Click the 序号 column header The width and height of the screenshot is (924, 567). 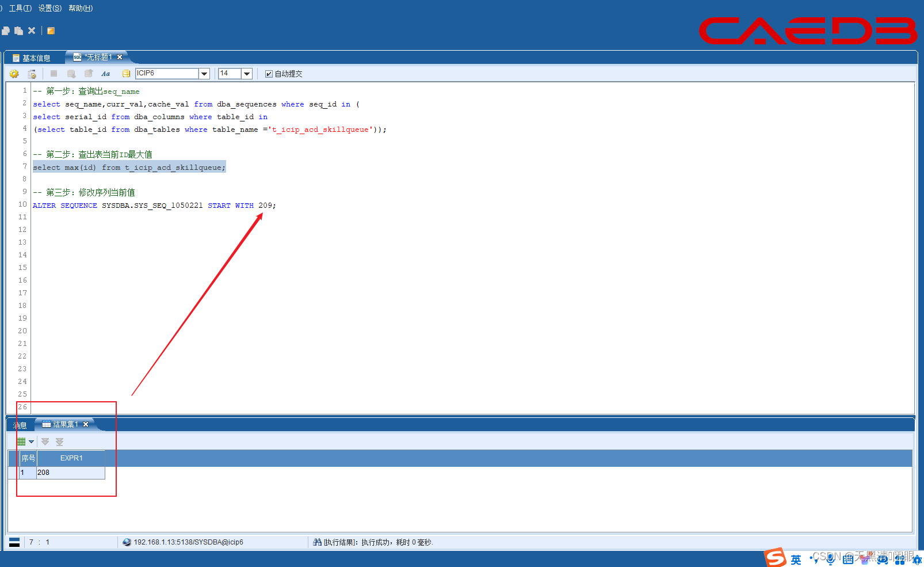pyautogui.click(x=28, y=458)
